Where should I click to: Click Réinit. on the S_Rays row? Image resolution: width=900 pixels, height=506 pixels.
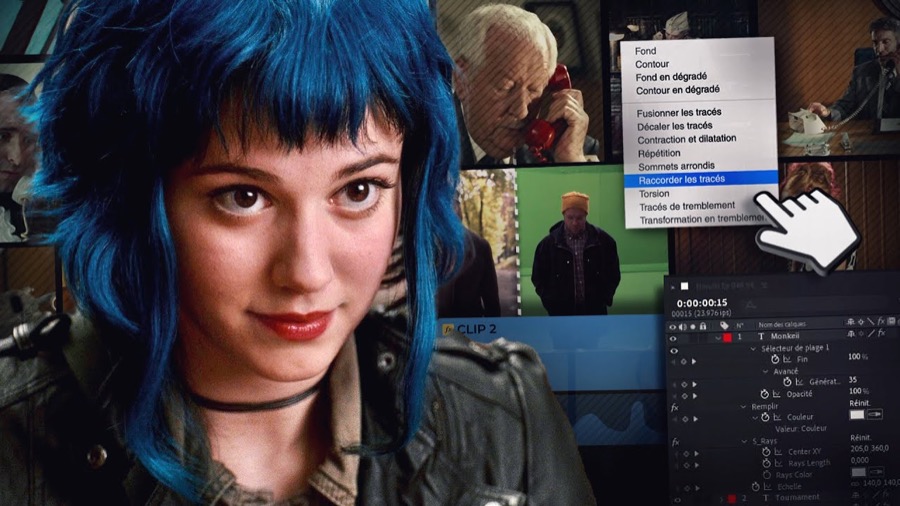point(861,437)
